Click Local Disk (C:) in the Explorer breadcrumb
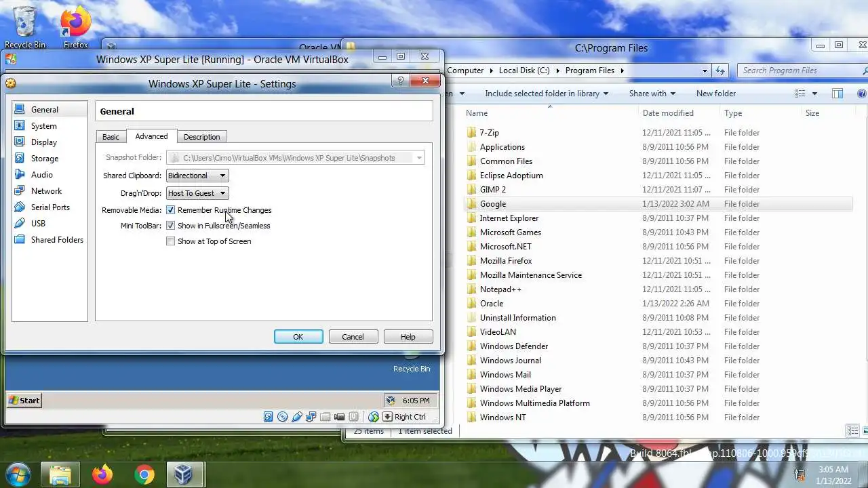The height and width of the screenshot is (488, 868). [524, 70]
